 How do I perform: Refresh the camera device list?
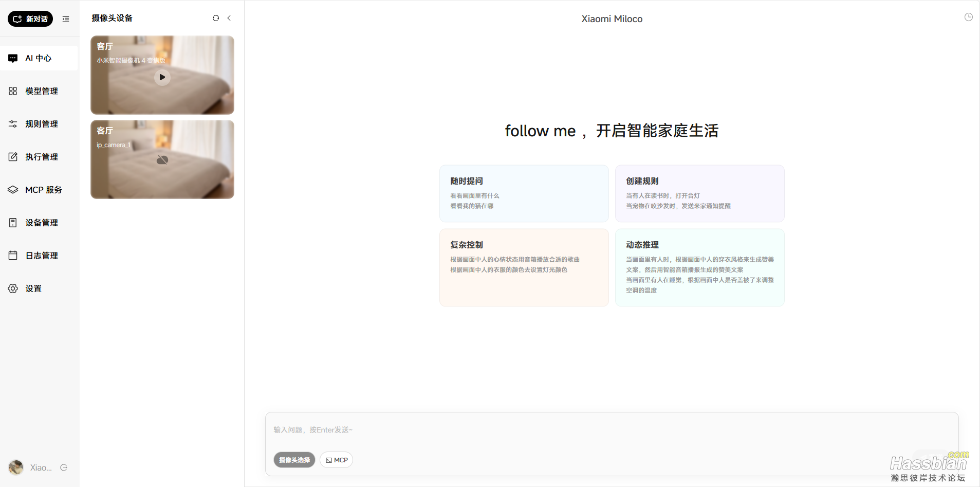[x=216, y=18]
